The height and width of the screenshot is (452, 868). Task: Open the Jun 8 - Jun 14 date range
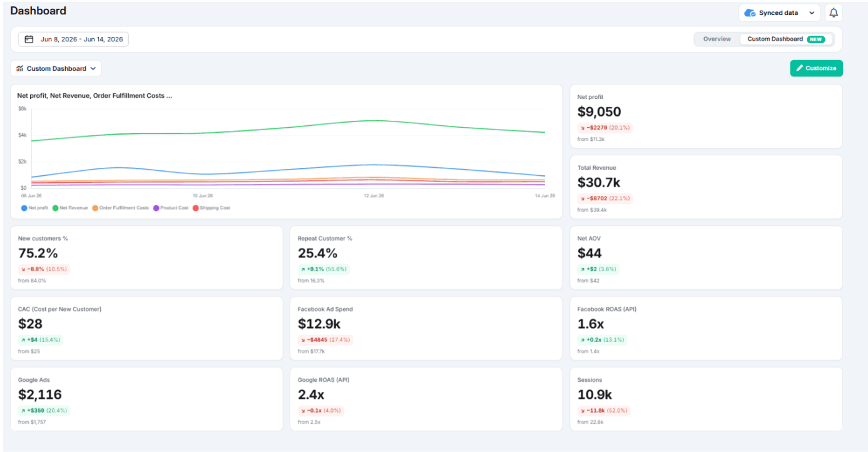73,39
